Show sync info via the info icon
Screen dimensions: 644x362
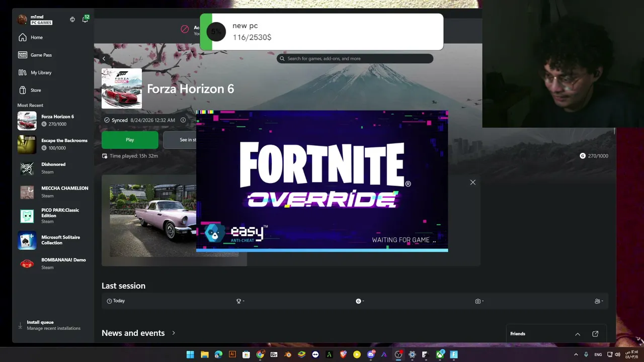click(x=183, y=120)
